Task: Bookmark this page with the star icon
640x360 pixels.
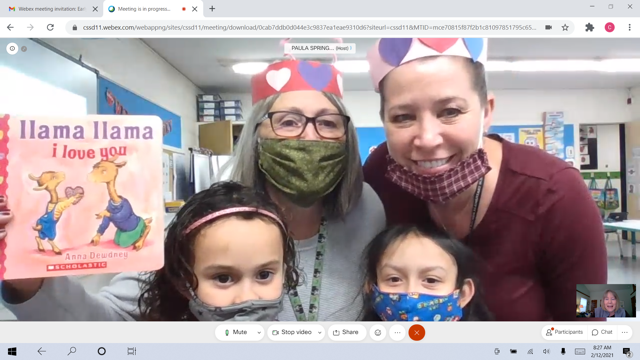Action: [x=565, y=27]
